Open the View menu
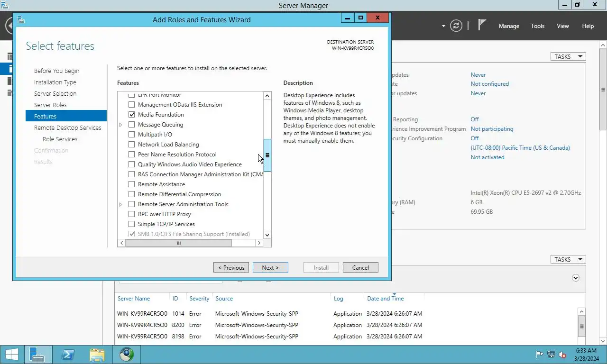The height and width of the screenshot is (364, 607). 563,26
